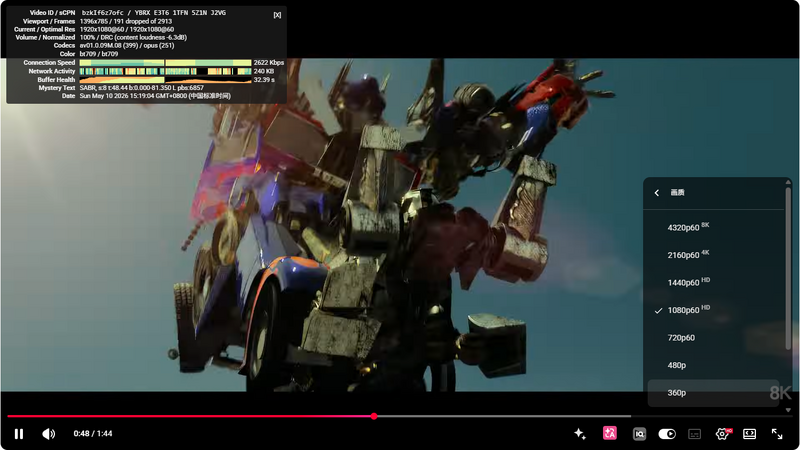This screenshot has width=800, height=450.
Task: Click the quality menu scroll down arrow
Action: 788,410
